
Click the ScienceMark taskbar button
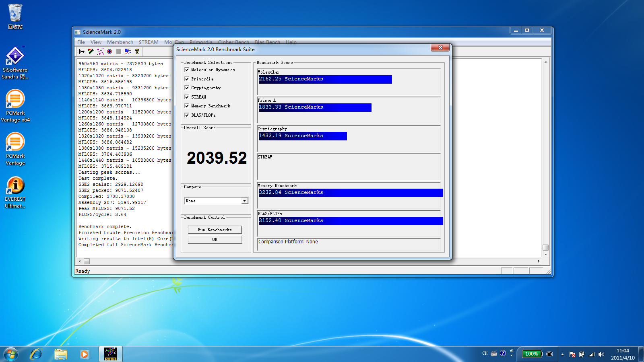click(x=110, y=354)
